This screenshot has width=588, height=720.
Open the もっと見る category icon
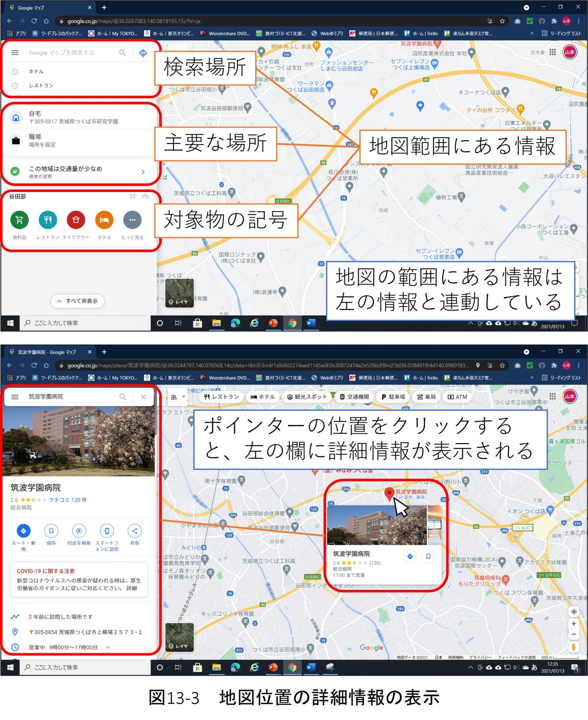pos(132,220)
